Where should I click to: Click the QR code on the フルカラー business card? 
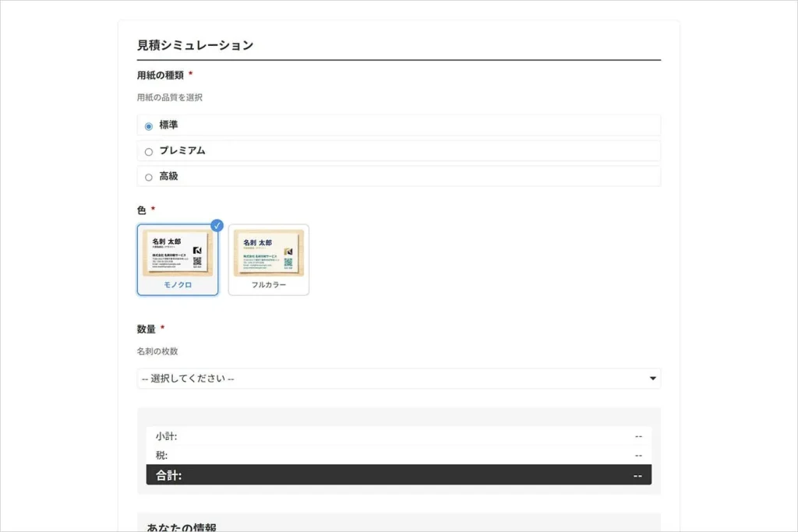coord(288,262)
